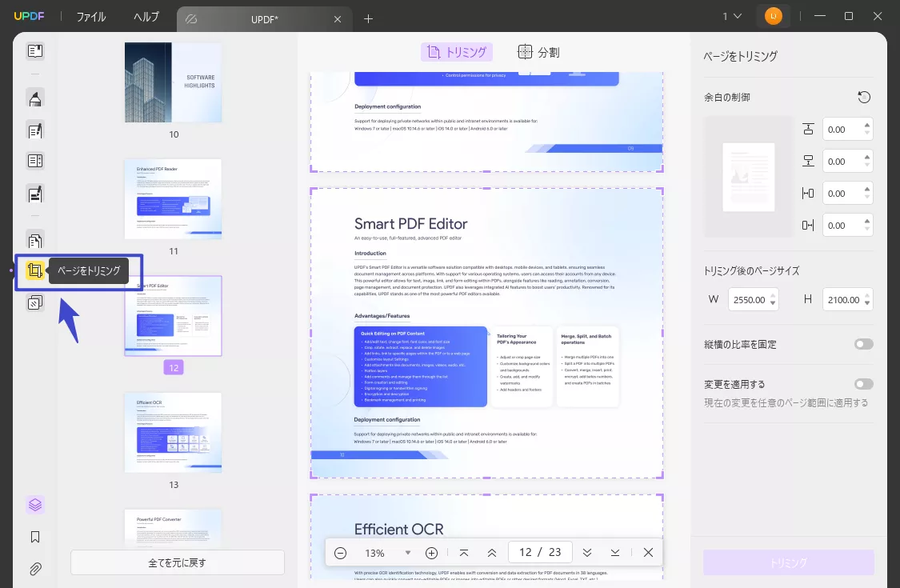Screen dimensions: 900x588
Task: Select the Crop Pages tool icon
Action: (35, 270)
